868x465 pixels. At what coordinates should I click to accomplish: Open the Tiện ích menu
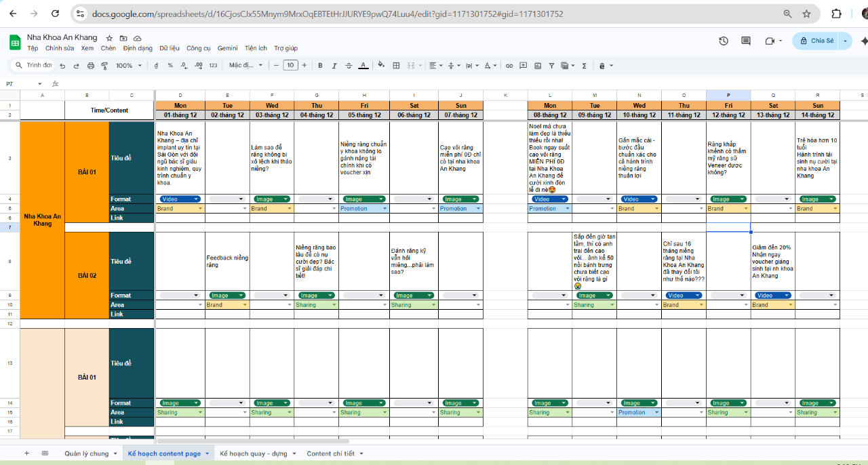click(x=256, y=48)
